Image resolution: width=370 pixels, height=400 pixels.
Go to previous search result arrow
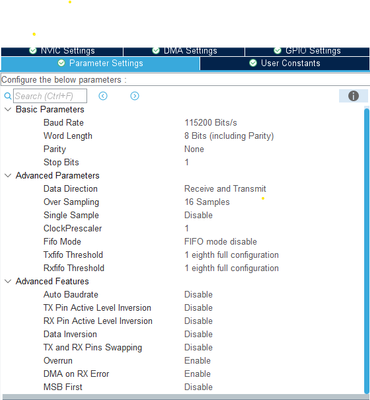[x=103, y=96]
